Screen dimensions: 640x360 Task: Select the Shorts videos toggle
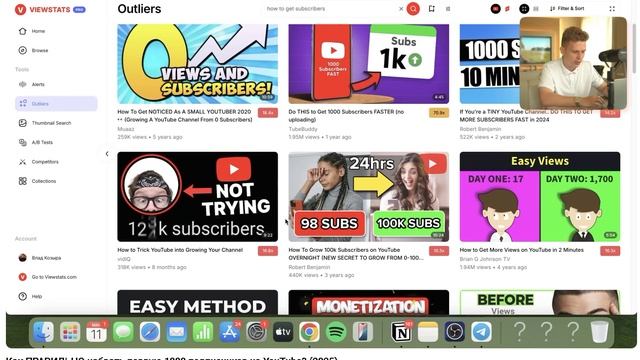pyautogui.click(x=507, y=9)
